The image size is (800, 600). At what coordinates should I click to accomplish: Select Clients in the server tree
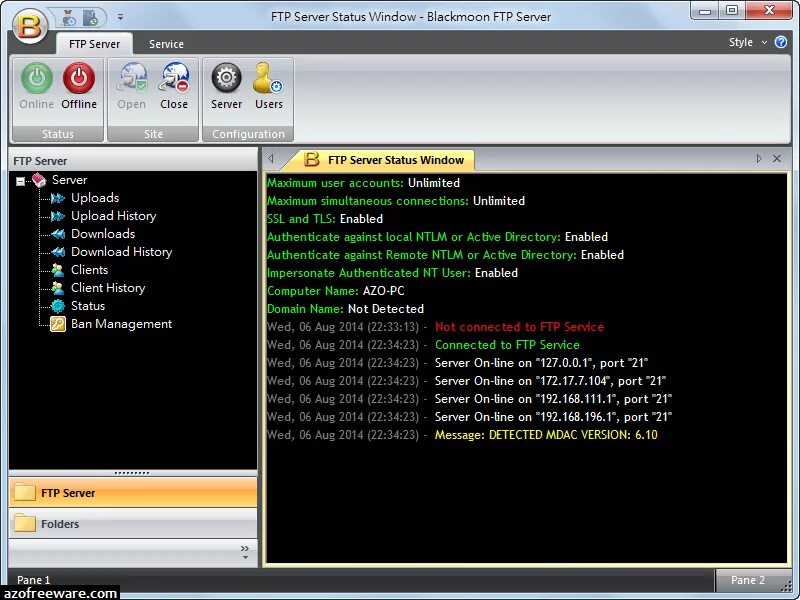(x=89, y=270)
